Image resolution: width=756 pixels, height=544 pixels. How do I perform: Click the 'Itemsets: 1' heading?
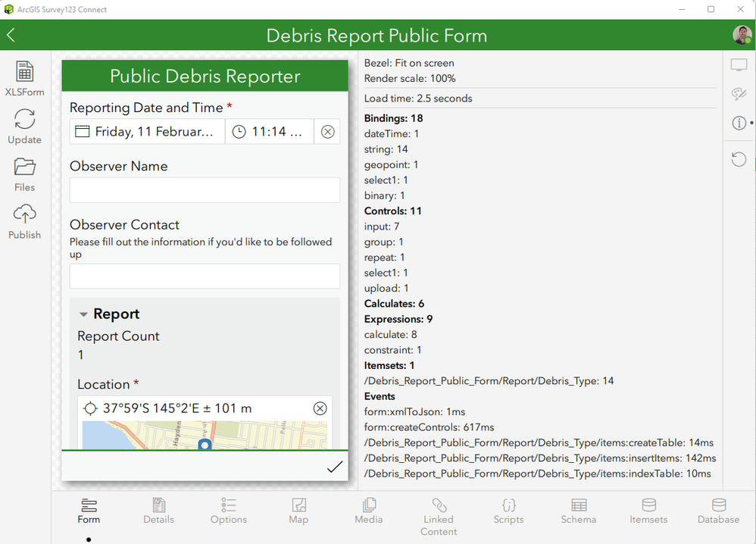tap(389, 365)
